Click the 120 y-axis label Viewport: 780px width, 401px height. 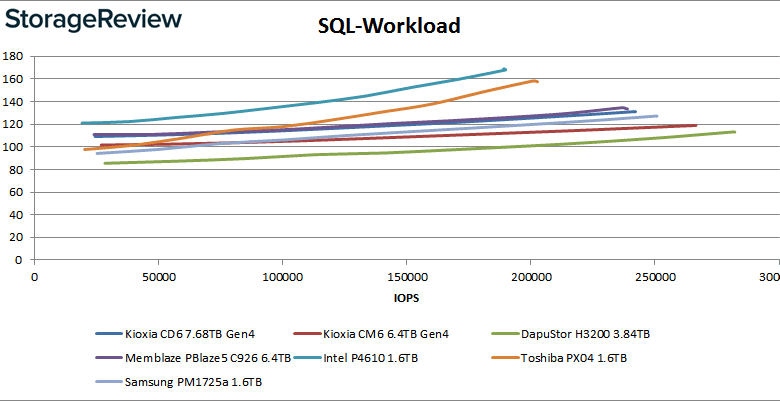(x=12, y=124)
